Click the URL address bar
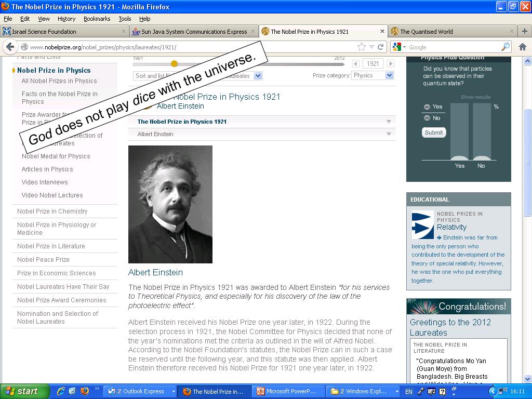 (x=190, y=47)
